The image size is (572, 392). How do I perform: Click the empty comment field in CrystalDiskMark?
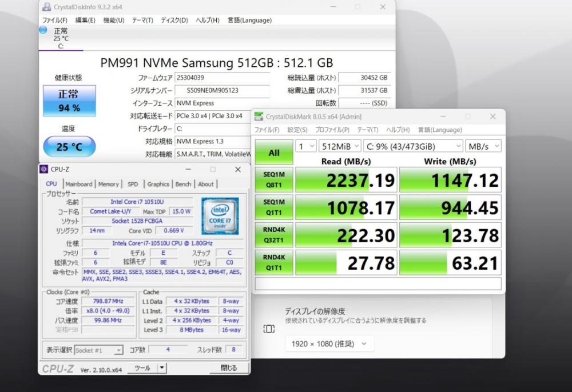[378, 283]
